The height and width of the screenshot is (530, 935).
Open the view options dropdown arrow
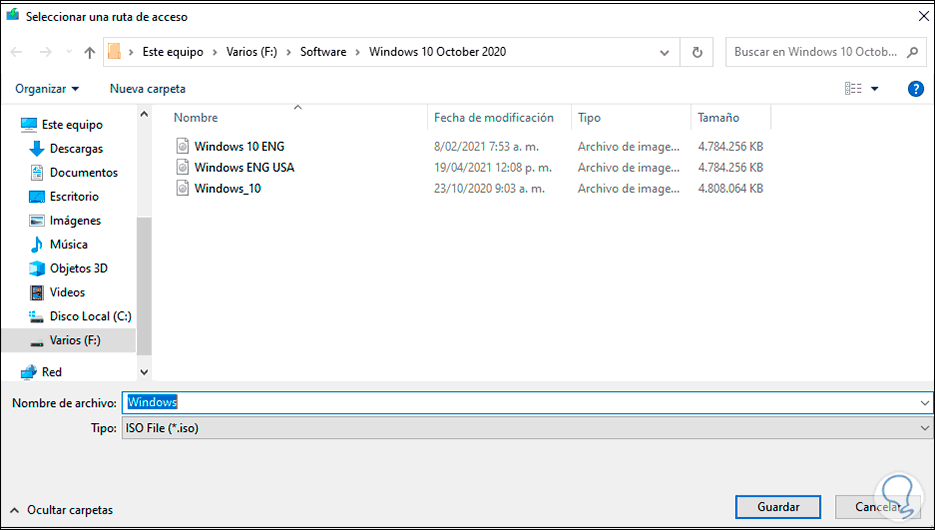875,89
